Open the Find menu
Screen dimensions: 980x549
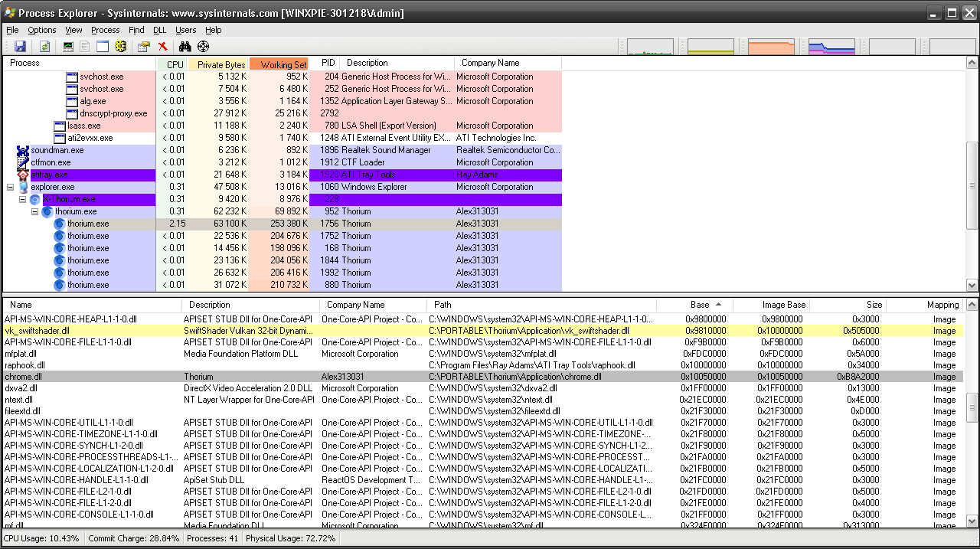[x=136, y=30]
